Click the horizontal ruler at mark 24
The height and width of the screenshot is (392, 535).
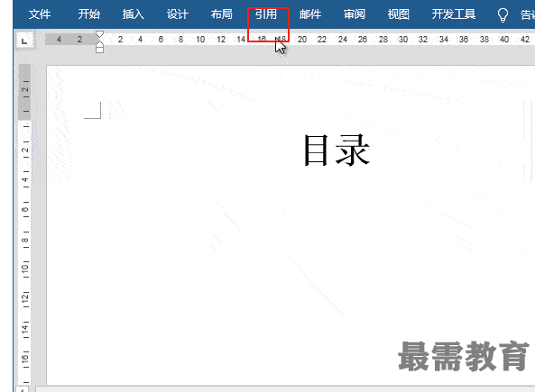(343, 40)
